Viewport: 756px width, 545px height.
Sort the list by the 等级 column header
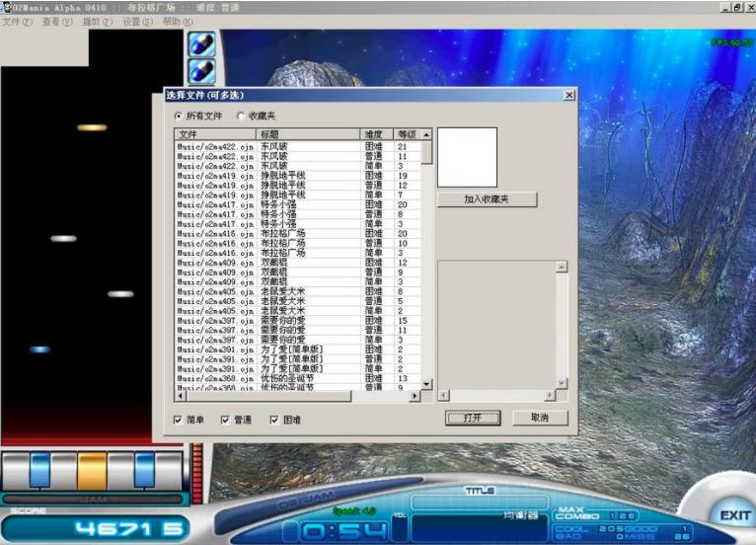408,134
